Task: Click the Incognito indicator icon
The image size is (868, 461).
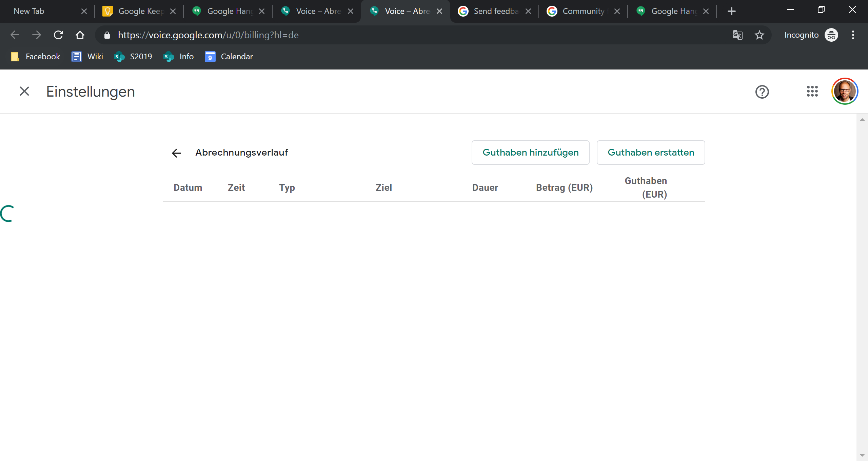Action: pyautogui.click(x=831, y=35)
